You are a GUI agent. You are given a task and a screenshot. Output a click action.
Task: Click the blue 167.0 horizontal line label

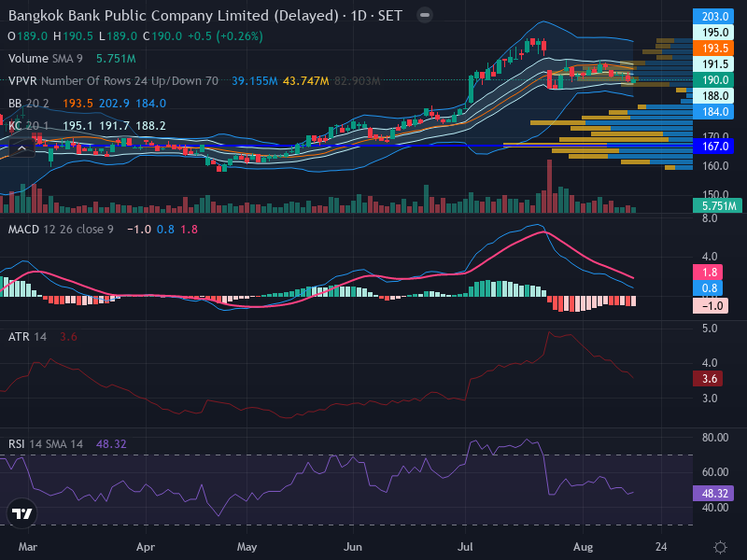pyautogui.click(x=713, y=147)
